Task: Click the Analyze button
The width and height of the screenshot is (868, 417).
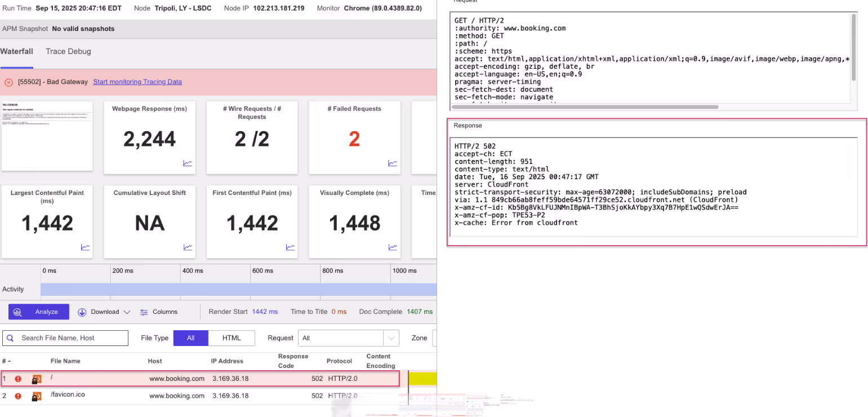Action: (x=39, y=312)
